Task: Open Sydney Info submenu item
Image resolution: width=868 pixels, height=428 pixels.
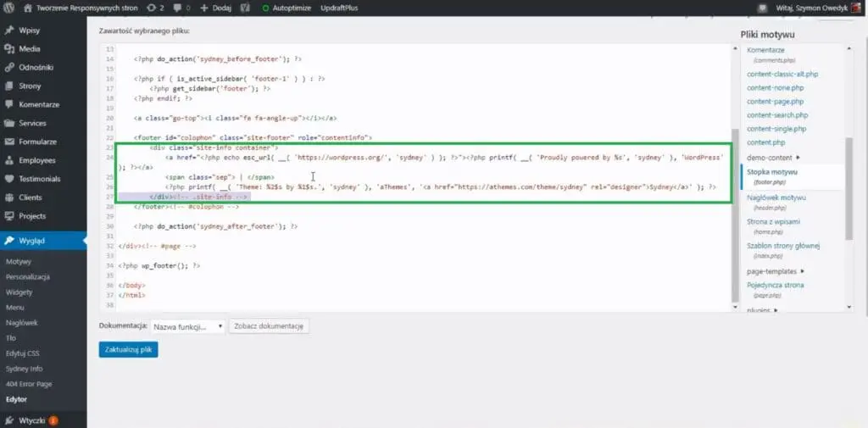Action: [x=24, y=369]
